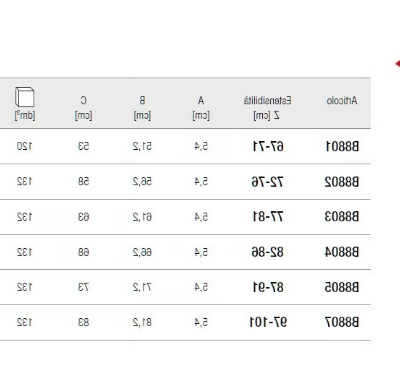Click the 83 value in column C
This screenshot has height=372, width=400.
click(84, 322)
